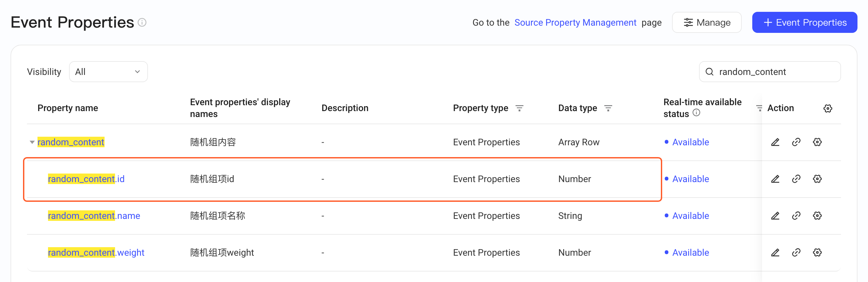868x282 pixels.
Task: Click the link icon for random_content.name row
Action: pos(796,216)
